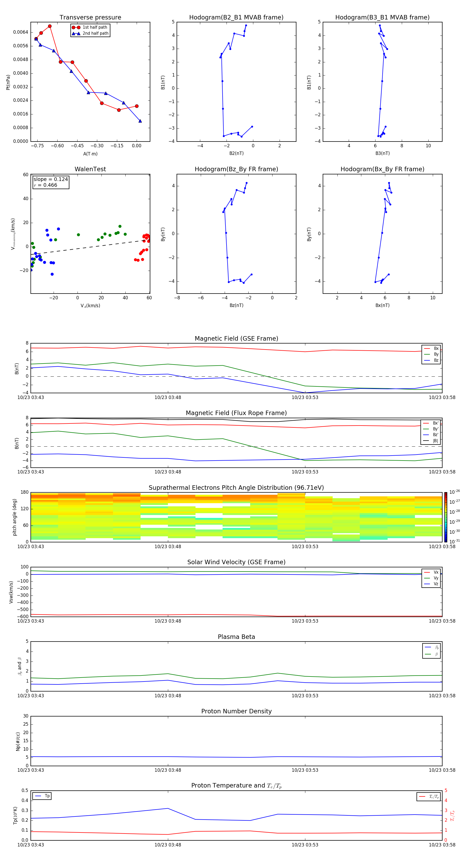Click the 'A(T·m)' x-axis label
The image size is (473, 868).
click(x=90, y=154)
